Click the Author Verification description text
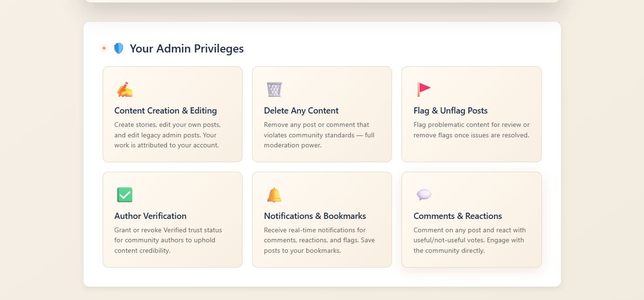644x300 pixels. tap(168, 240)
